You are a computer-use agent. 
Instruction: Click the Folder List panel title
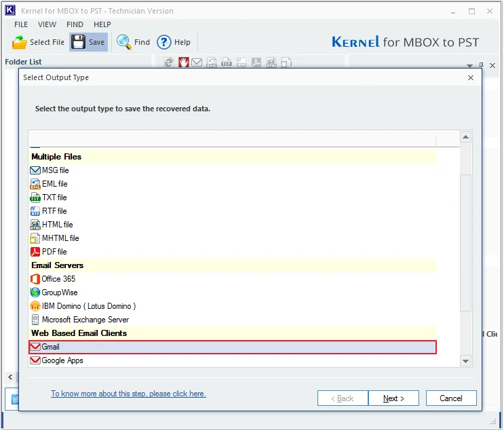(x=23, y=62)
